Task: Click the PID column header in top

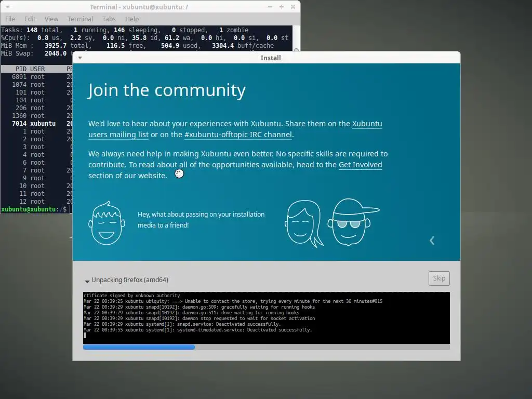Action: [21, 69]
